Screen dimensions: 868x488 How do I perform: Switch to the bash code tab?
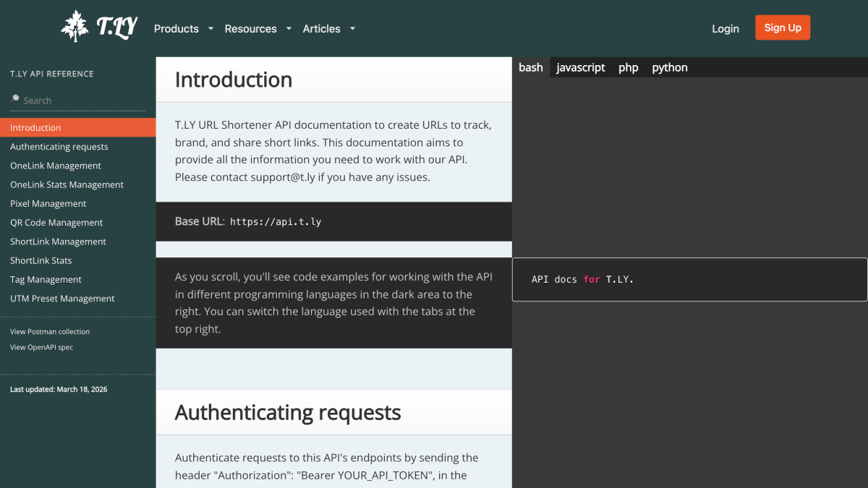point(531,67)
